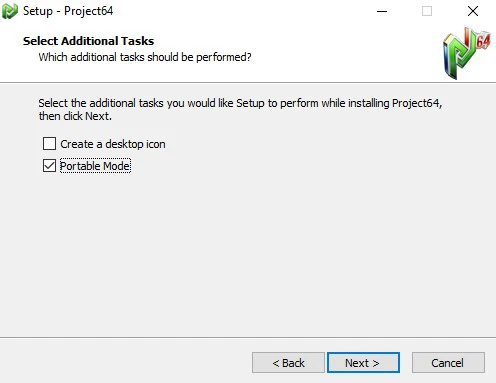
Task: Minimize the Project64 setup window
Action: pos(382,11)
